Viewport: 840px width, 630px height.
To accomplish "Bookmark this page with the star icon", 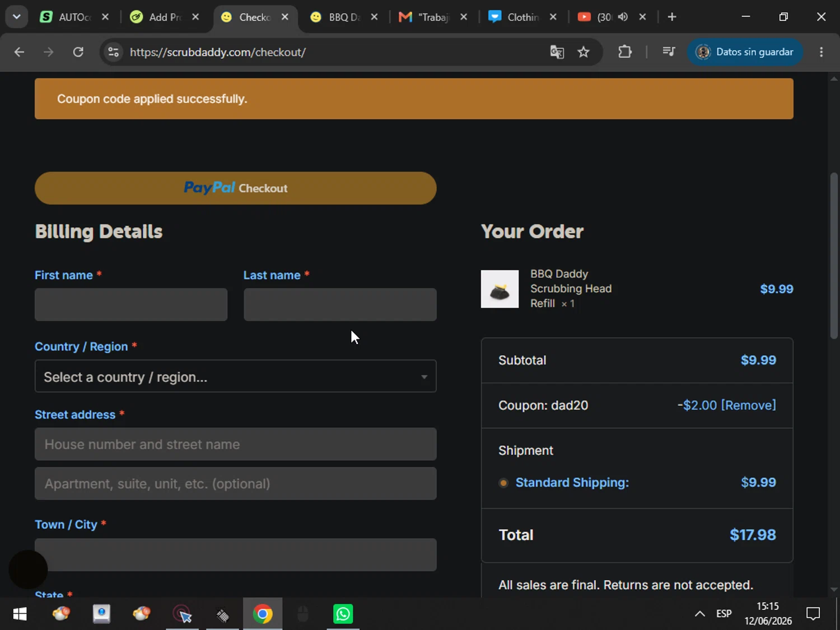I will [x=584, y=52].
